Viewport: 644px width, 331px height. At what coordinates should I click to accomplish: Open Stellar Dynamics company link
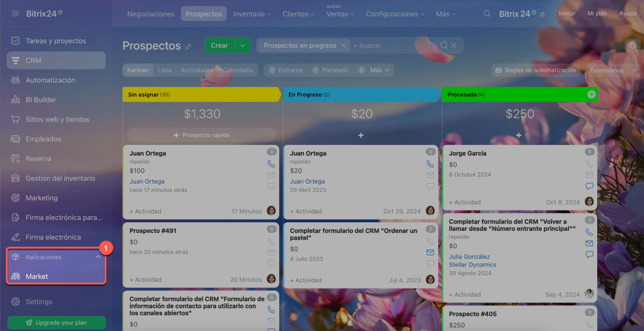tap(472, 265)
